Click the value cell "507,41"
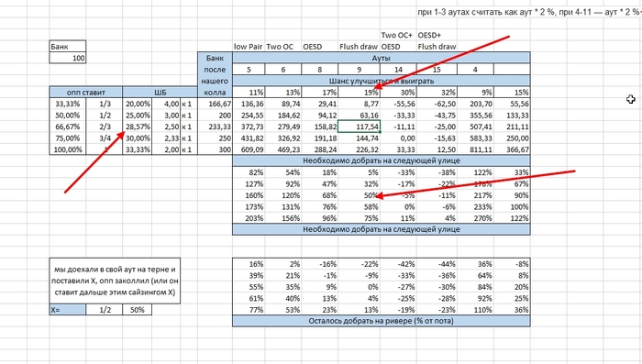642x364 pixels. [475, 127]
